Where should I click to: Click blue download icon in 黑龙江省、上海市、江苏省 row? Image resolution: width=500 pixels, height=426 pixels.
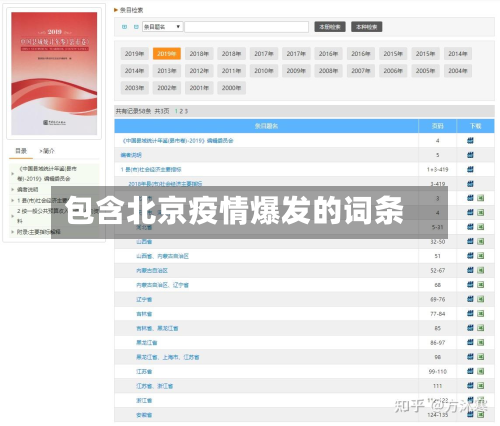click(x=470, y=357)
